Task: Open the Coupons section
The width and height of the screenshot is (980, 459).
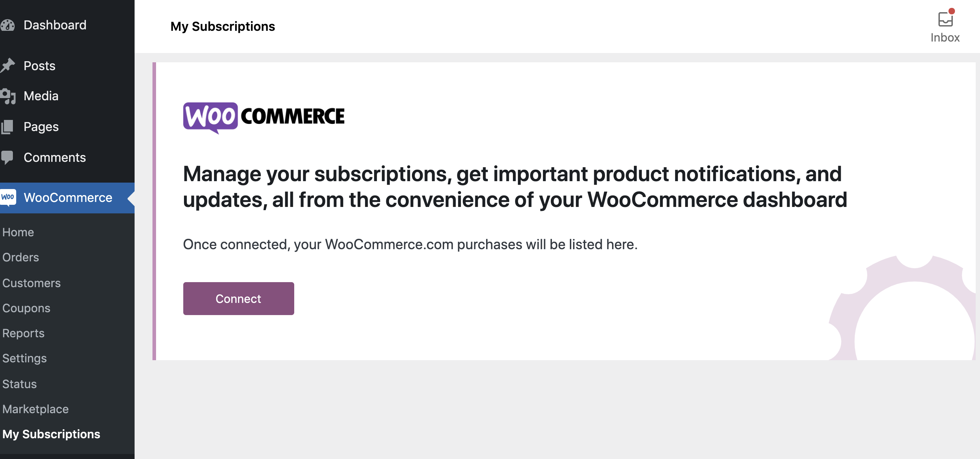Action: (x=26, y=308)
